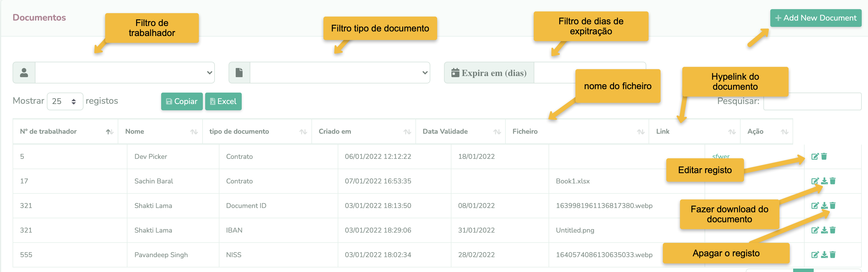This screenshot has height=272, width=868.
Task: Change the Mostrar 25 registos selector
Action: point(65,101)
